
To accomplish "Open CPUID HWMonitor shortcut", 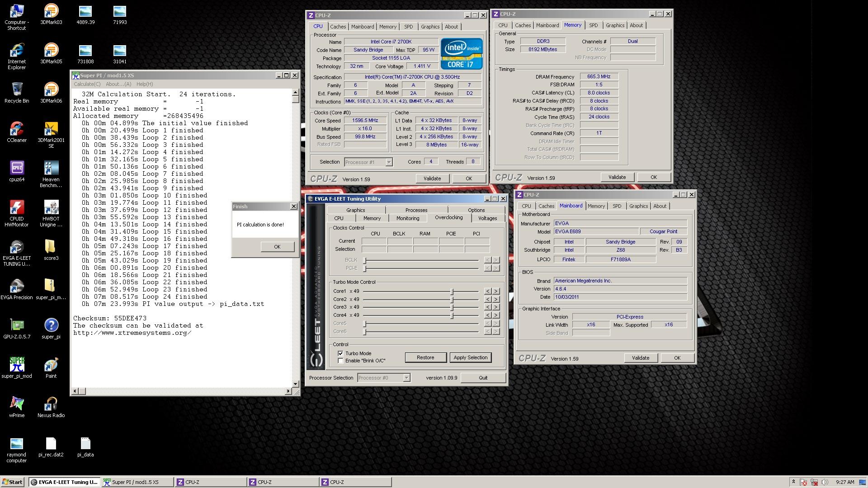I will [17, 214].
